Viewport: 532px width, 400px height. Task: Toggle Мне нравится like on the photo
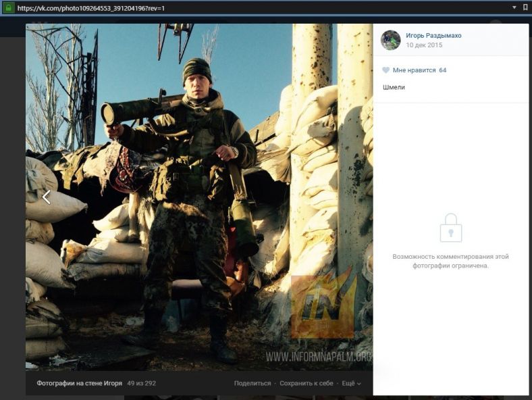[415, 70]
